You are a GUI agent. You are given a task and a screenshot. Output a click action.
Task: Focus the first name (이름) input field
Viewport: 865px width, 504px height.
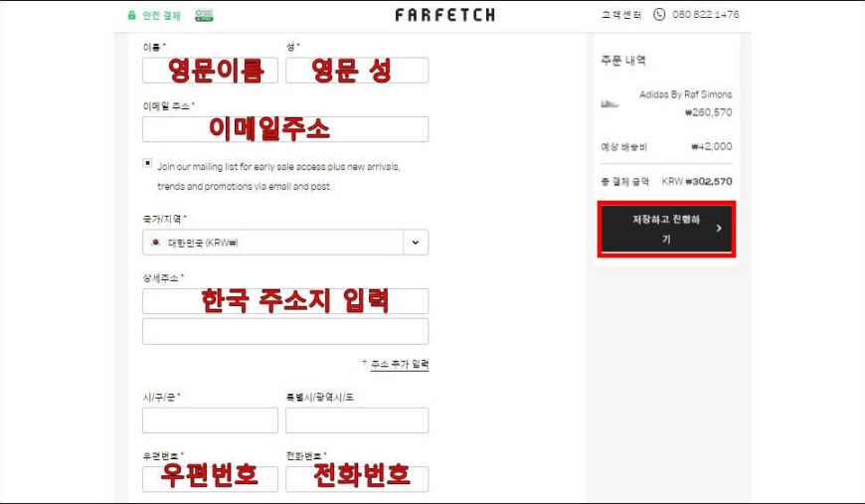pos(210,71)
